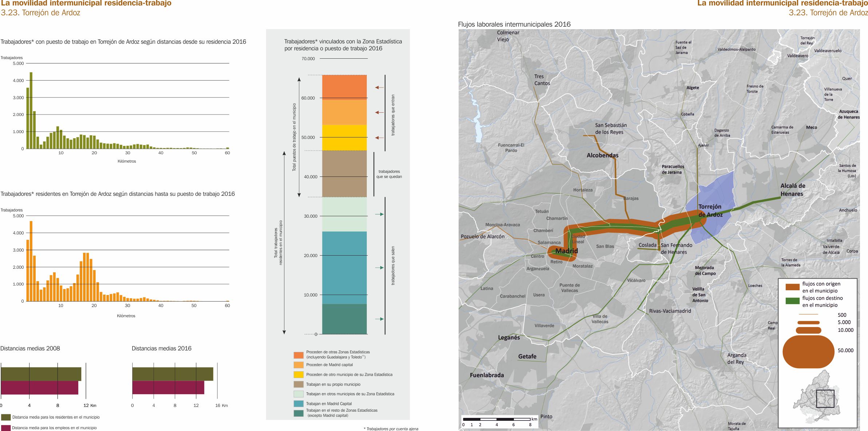
Task: Click the 'Trabajadores* vinculados con la Zona Estadística' chart title
Action: click(x=343, y=45)
